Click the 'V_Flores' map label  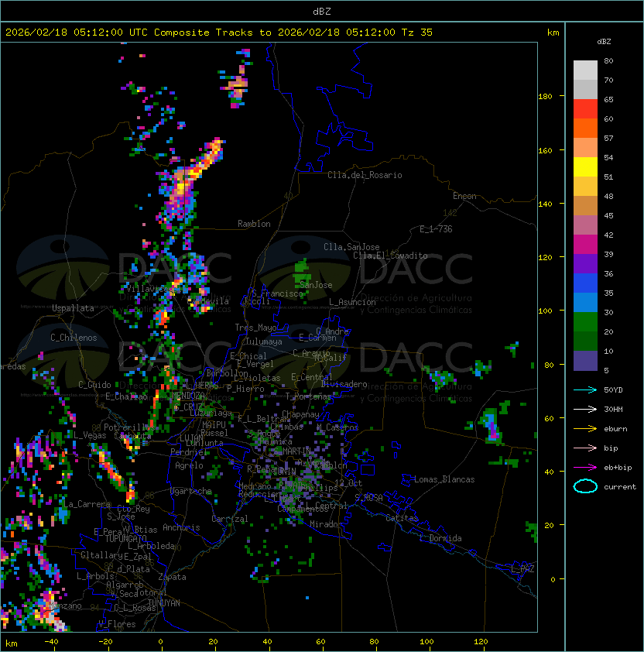(117, 624)
